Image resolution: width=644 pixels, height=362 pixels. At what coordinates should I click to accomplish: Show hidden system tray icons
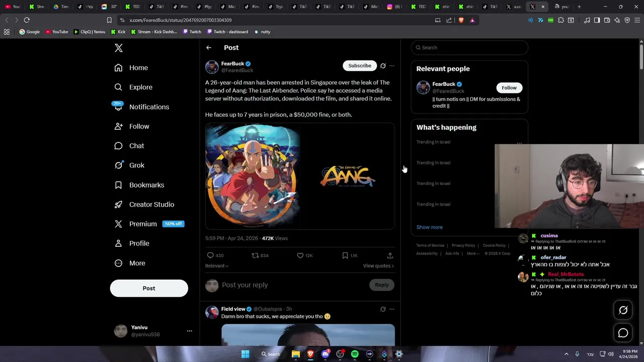coord(566,354)
